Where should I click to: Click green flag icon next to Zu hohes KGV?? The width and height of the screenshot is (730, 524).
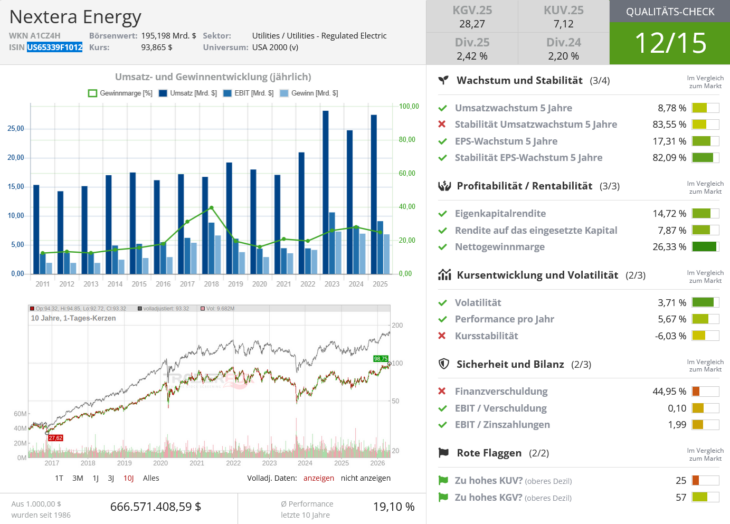click(443, 497)
